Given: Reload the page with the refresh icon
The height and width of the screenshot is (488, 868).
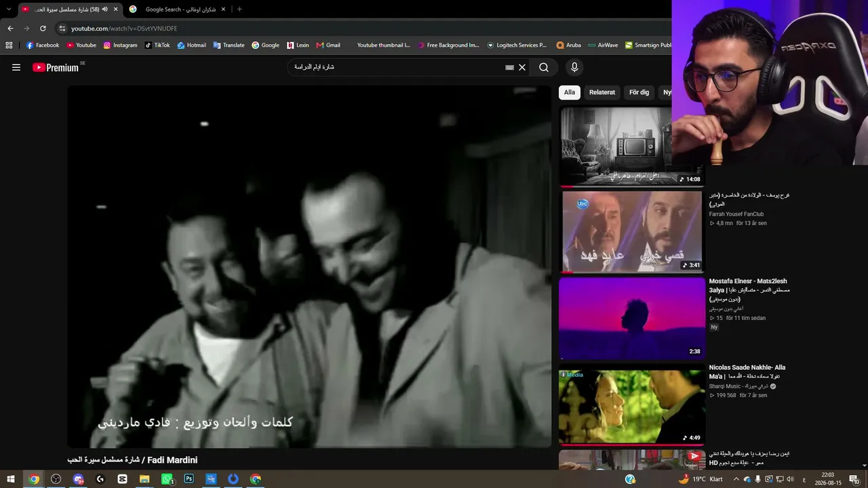Looking at the screenshot, I should coord(43,28).
